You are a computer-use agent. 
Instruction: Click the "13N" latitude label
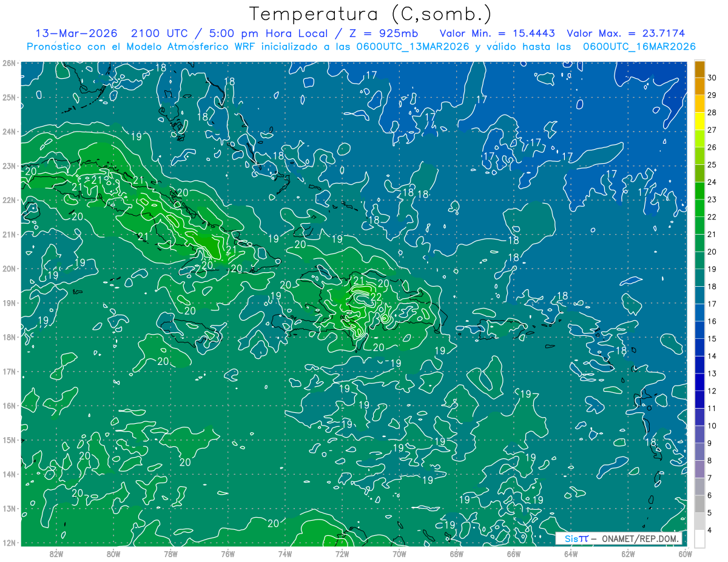[8, 509]
